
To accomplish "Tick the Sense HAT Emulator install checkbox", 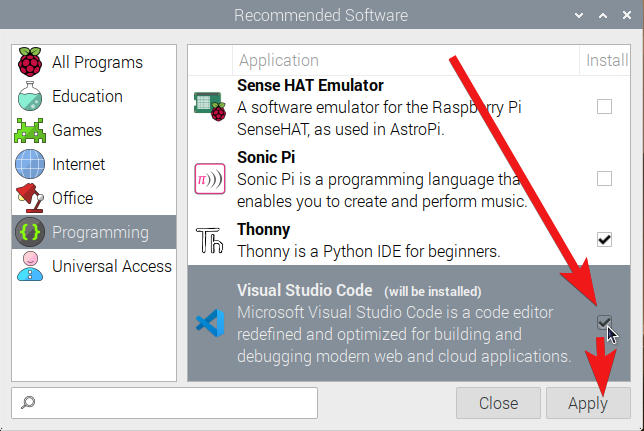I will pos(604,107).
